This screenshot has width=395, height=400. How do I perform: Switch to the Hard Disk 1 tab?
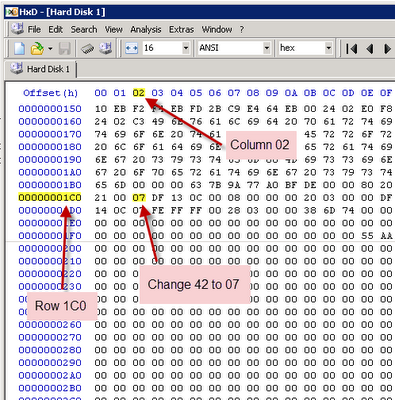pyautogui.click(x=40, y=69)
